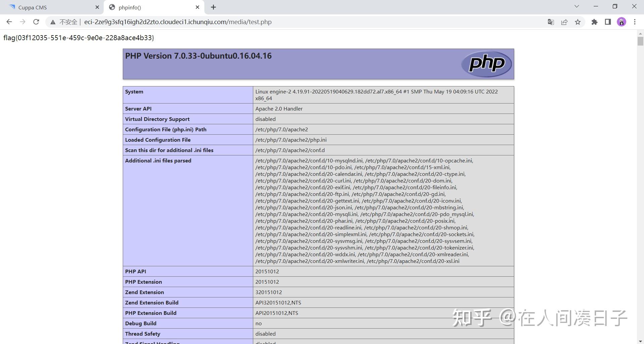The image size is (644, 344).
Task: Open a new tab with the plus button
Action: (213, 7)
